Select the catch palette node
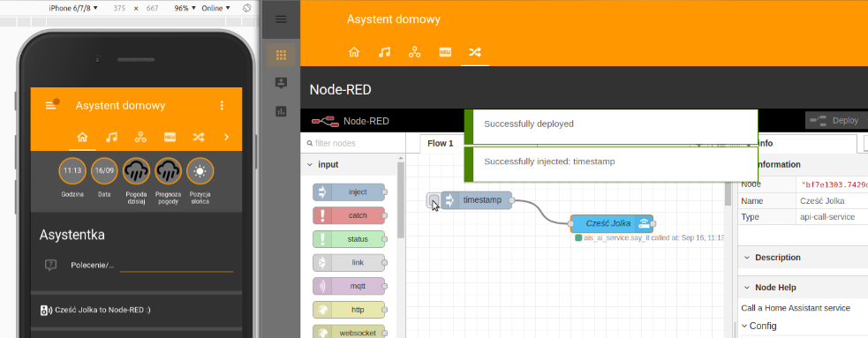The width and height of the screenshot is (868, 338). point(350,215)
